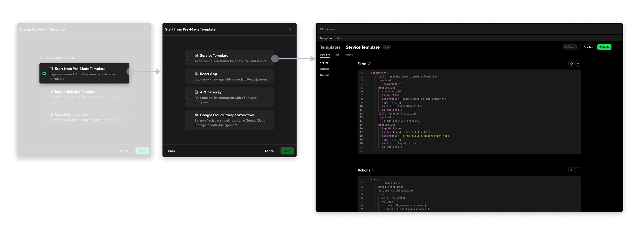Viewport: 644px width, 243px height.
Task: Choose the React App radio option
Action: point(189,76)
